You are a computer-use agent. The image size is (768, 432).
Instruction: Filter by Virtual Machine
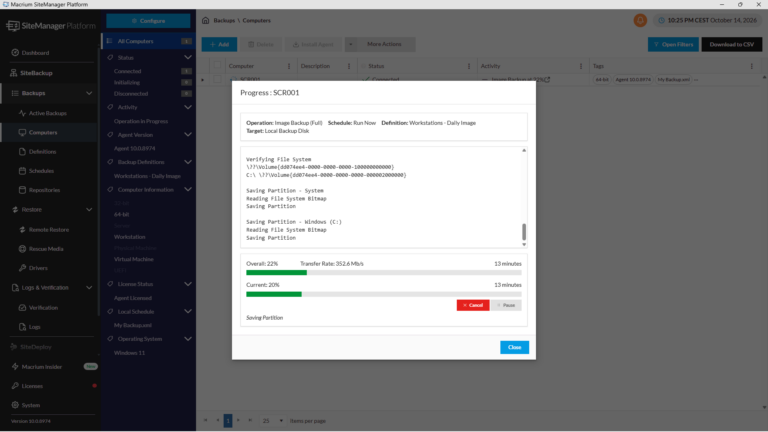(133, 259)
